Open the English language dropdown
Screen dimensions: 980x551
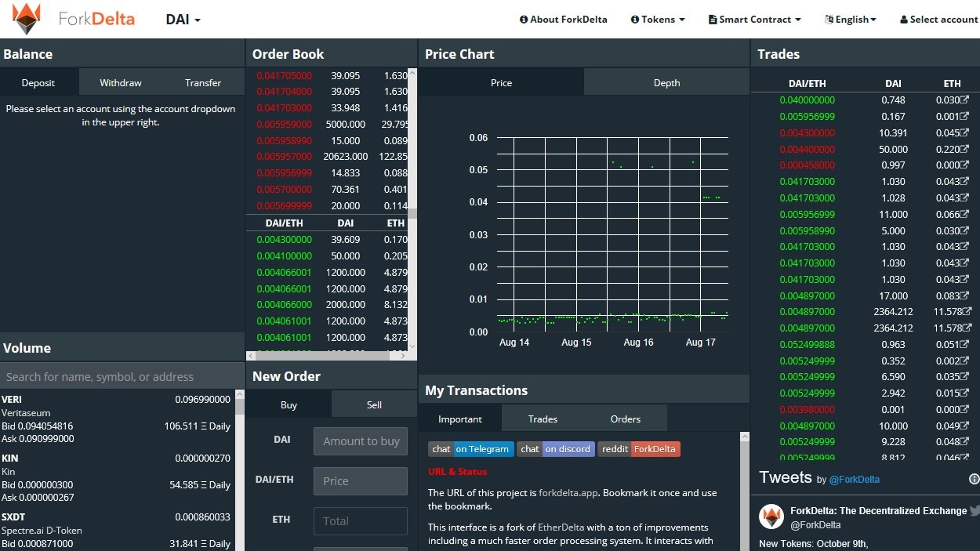click(851, 20)
